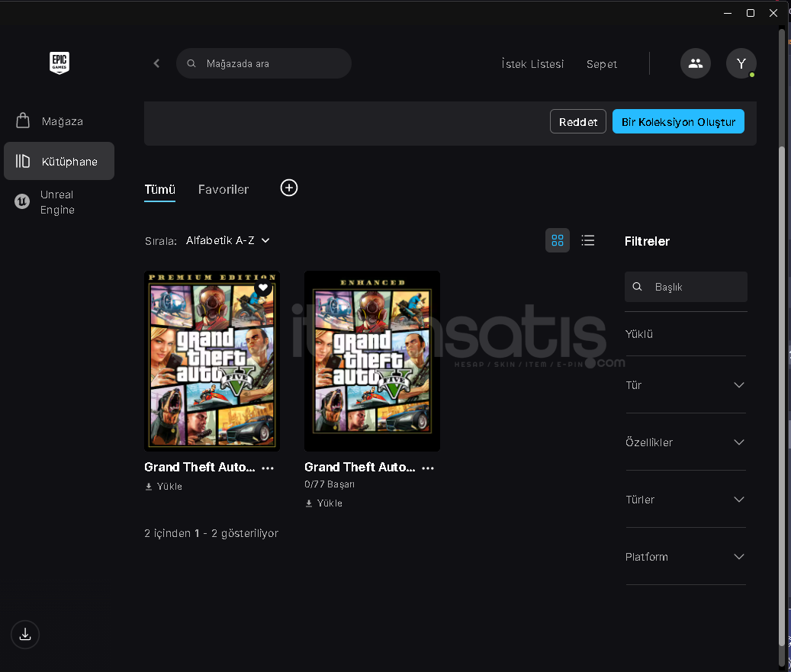Expand the Türler filter
Image resolution: width=791 pixels, height=672 pixels.
coord(686,500)
